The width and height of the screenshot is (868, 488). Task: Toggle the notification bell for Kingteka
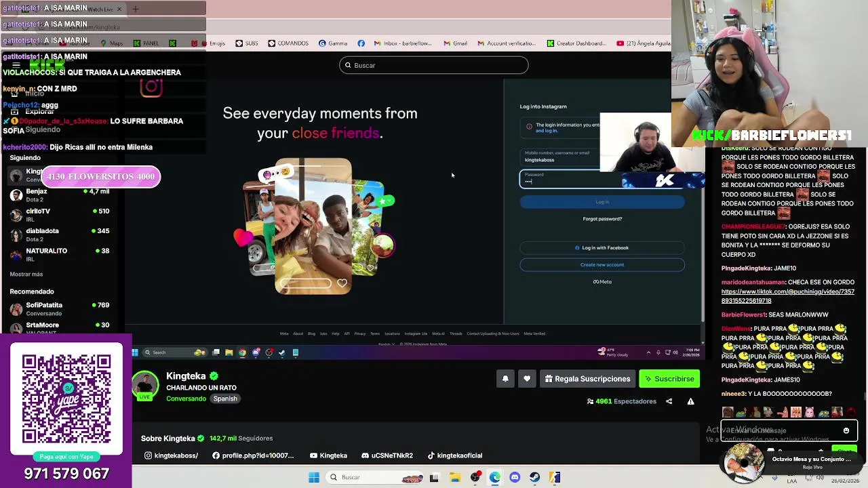click(505, 379)
